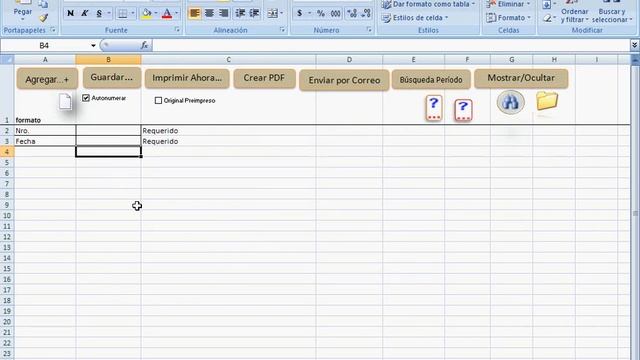The image size is (640, 360).
Task: Apply accounting dollar number format
Action: 300,13
